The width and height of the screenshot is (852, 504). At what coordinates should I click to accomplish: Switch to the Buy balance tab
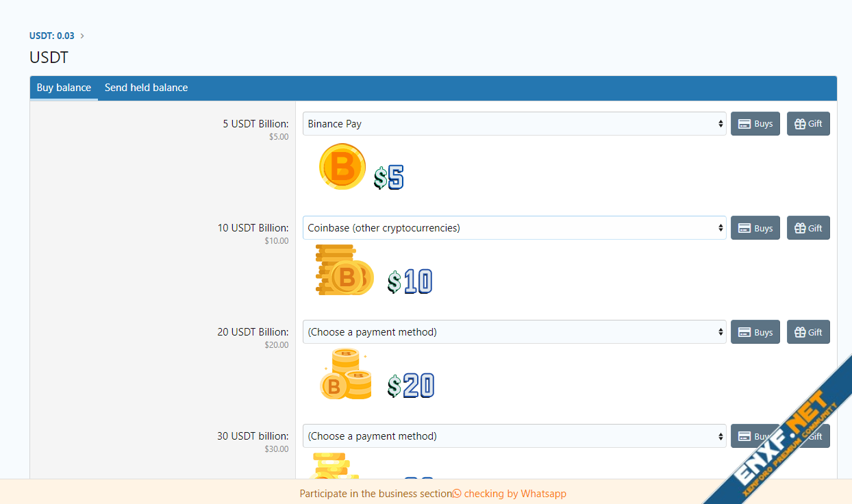tap(64, 88)
